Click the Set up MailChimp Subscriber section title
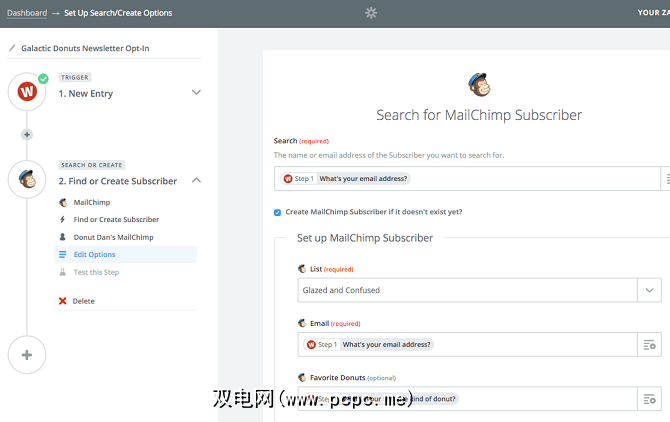Screen dimensions: 670x422 pyautogui.click(x=365, y=238)
